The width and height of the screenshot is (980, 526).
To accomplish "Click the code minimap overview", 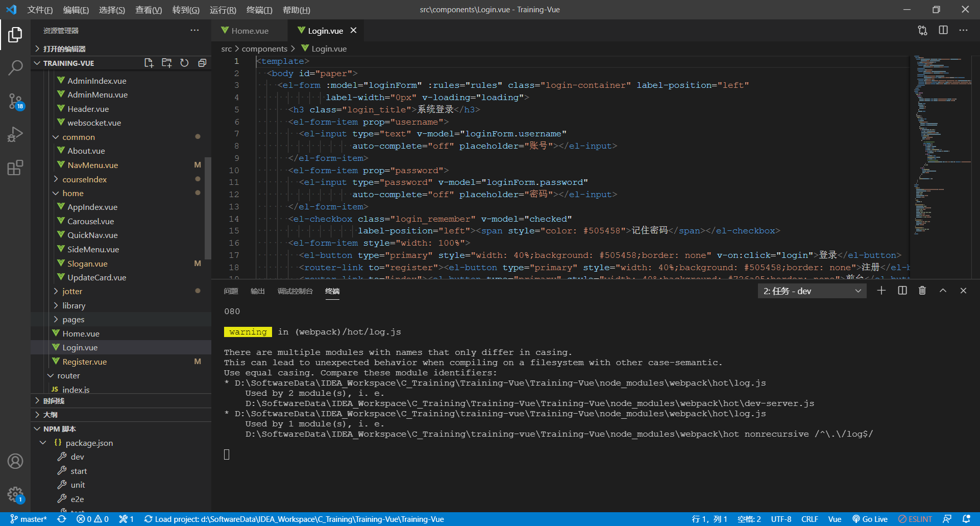I will (940, 143).
